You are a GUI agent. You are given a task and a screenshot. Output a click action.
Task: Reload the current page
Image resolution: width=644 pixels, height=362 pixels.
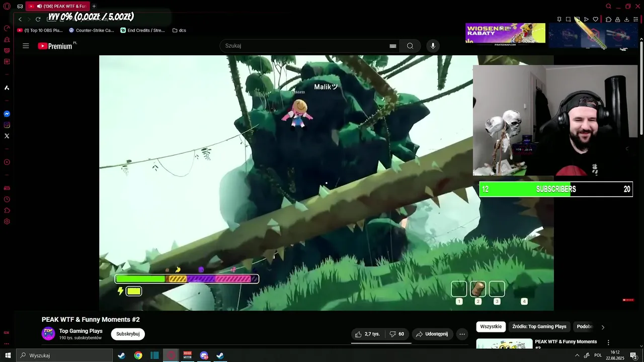(38, 19)
